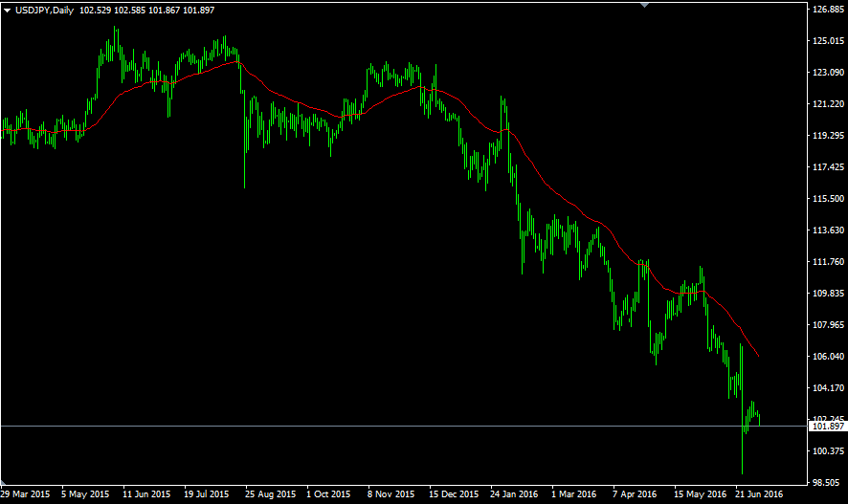Viewport: 848px width, 504px height.
Task: Click the "98.505" price axis label
Action: pos(828,482)
